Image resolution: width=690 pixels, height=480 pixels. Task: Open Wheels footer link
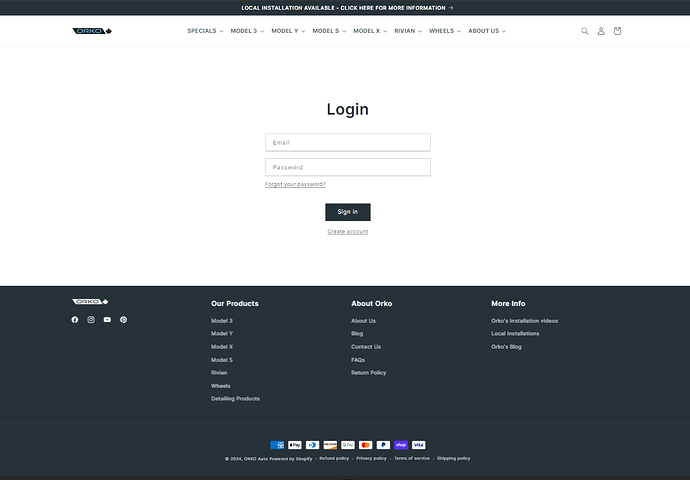click(220, 386)
